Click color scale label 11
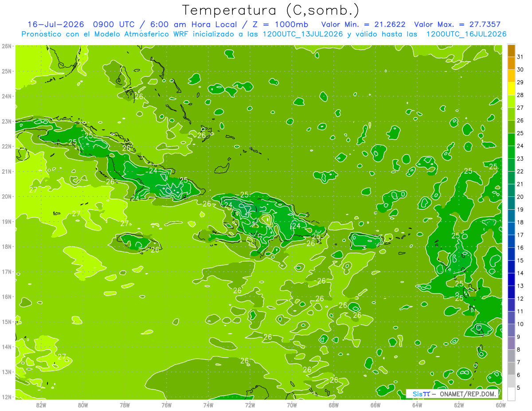 pos(520,311)
